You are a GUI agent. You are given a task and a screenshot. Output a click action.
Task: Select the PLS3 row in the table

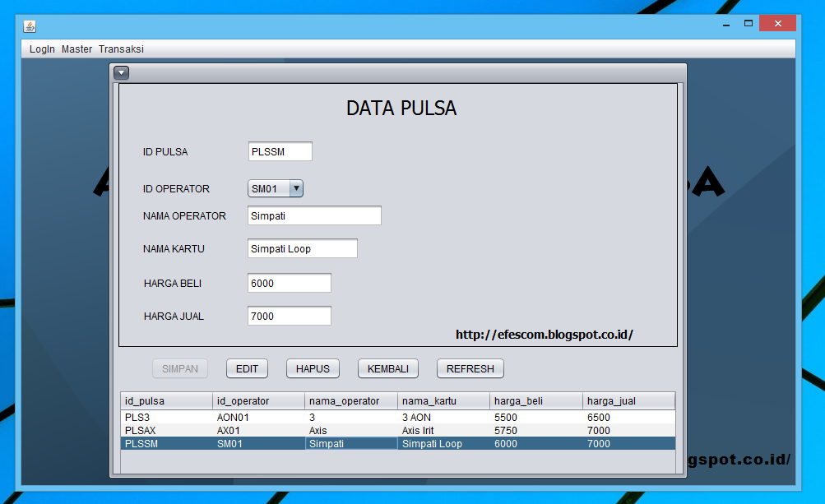(x=247, y=417)
